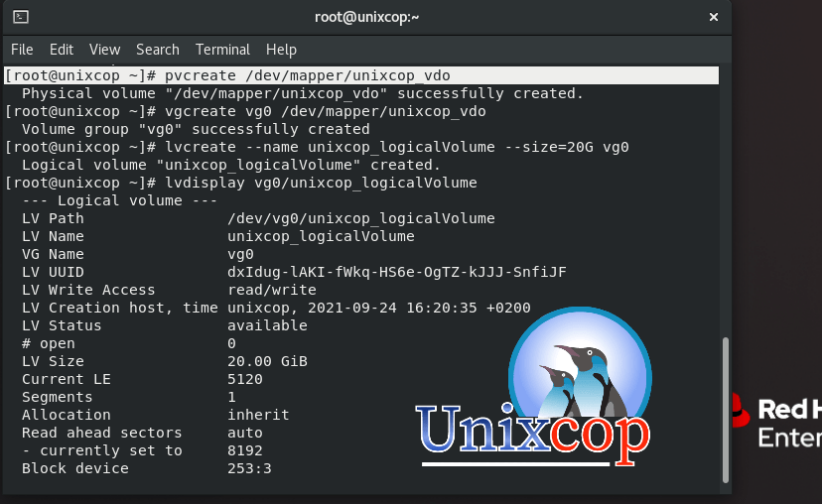Viewport: 822px width, 504px height.
Task: Click the LV UUID value dxIdug-lAKI
Action: [397, 273]
